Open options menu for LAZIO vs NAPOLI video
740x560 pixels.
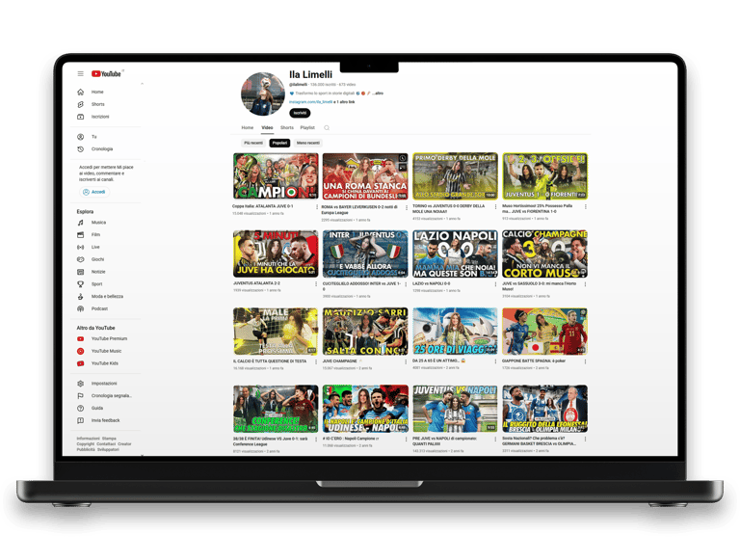pyautogui.click(x=495, y=284)
